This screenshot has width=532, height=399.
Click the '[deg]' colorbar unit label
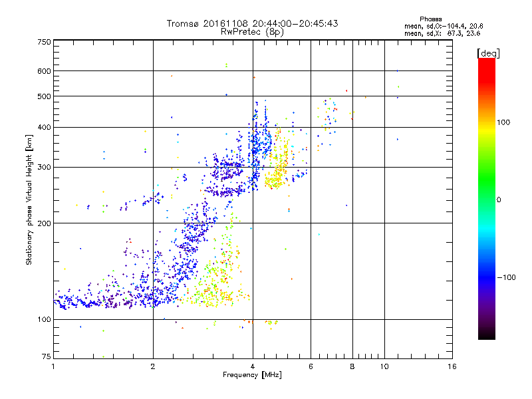(488, 53)
